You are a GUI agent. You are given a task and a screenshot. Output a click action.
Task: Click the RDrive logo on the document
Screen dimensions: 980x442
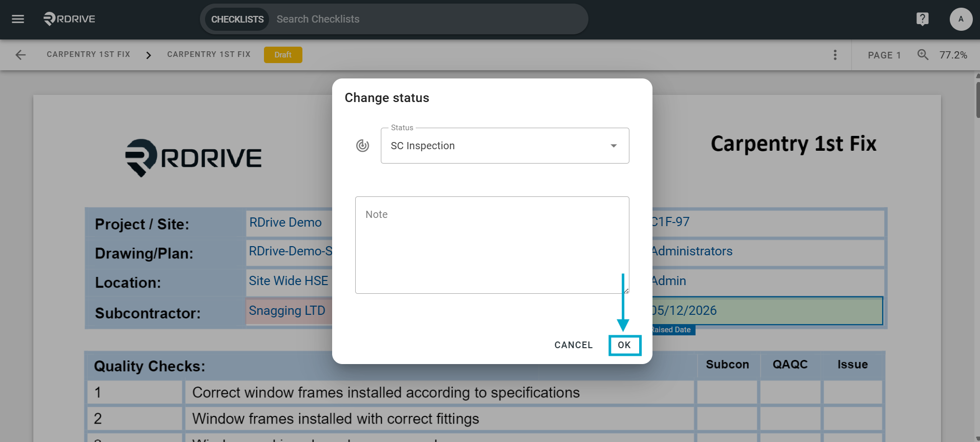point(194,158)
